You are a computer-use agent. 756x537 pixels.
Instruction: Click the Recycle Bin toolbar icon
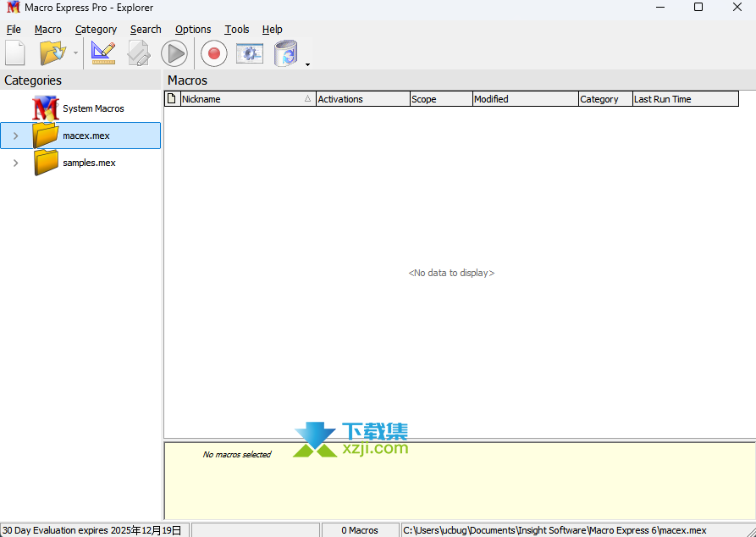click(x=286, y=53)
